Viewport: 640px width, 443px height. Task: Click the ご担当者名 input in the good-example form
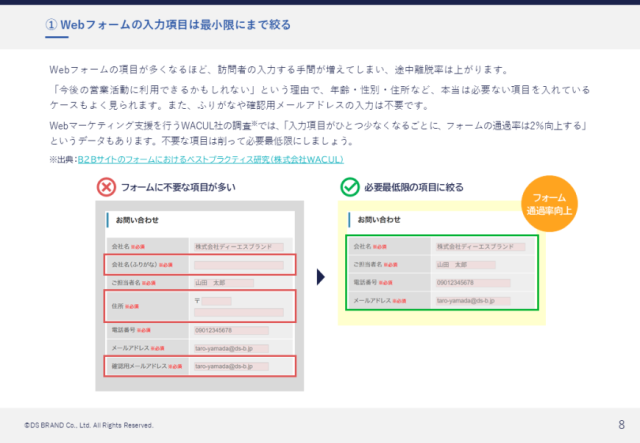point(466,265)
